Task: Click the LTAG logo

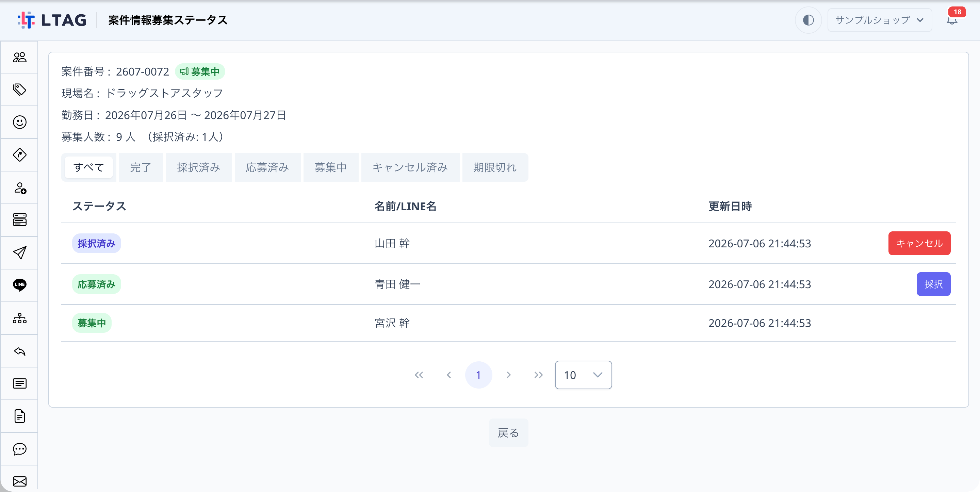Action: (x=52, y=20)
